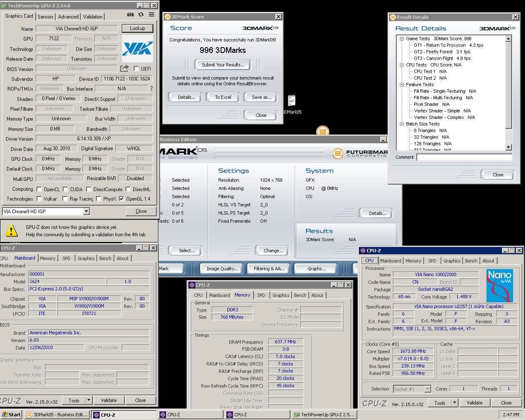The image size is (525, 420).
Task: Click the Save as button
Action: click(x=261, y=97)
